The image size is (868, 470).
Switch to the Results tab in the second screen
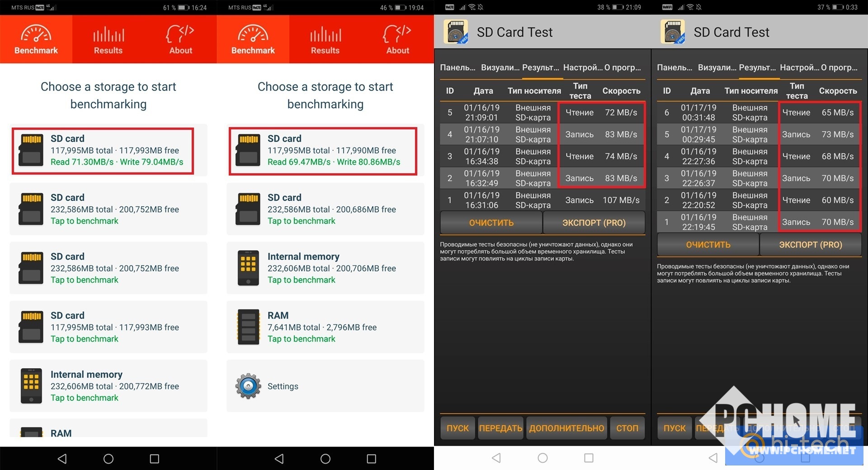coord(325,40)
